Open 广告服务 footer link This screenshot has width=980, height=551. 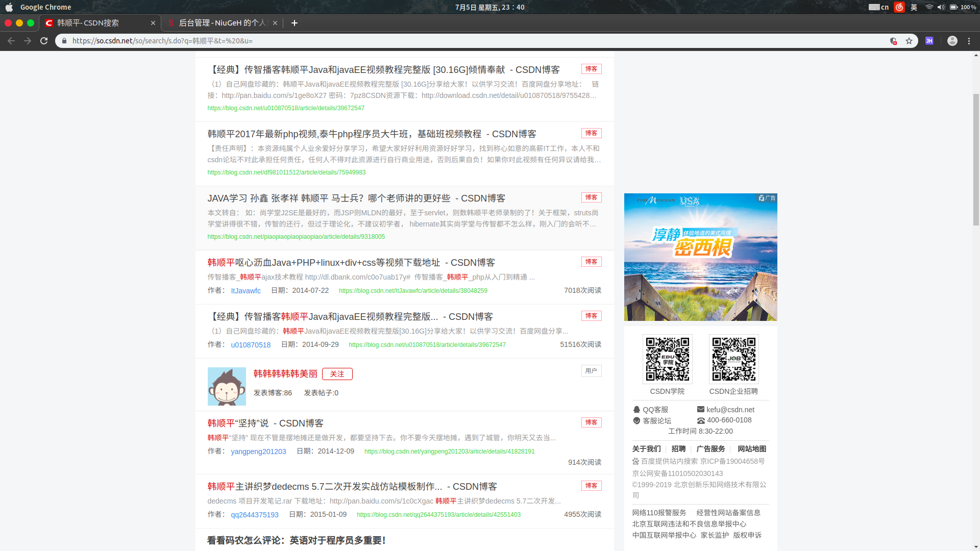[710, 449]
